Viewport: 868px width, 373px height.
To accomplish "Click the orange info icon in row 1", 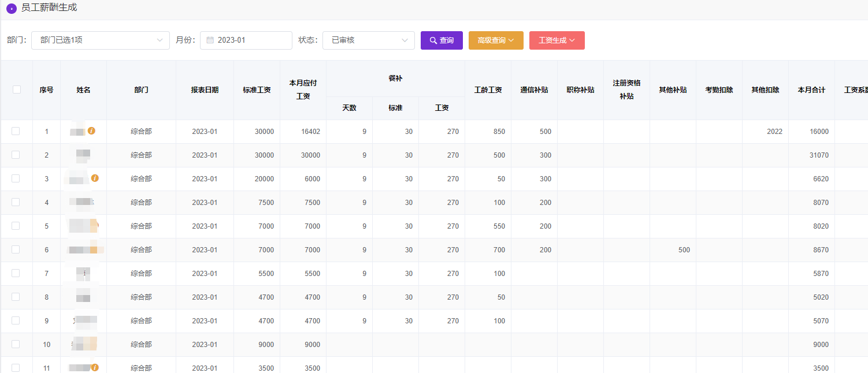I will 91,131.
